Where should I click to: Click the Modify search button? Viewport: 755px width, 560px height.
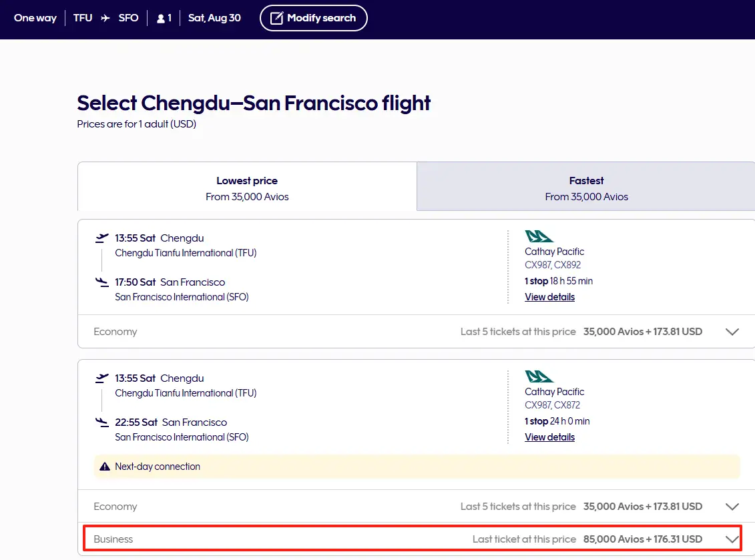[x=314, y=18]
